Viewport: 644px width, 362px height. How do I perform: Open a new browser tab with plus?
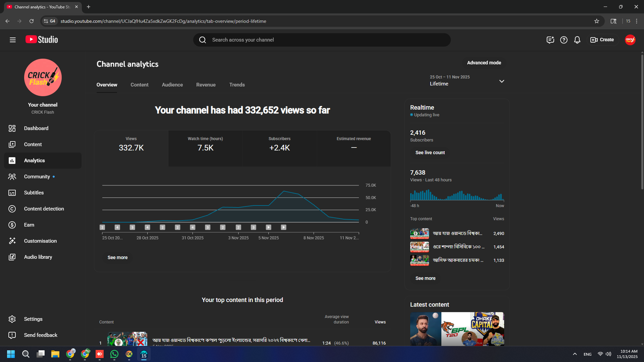[x=89, y=7]
